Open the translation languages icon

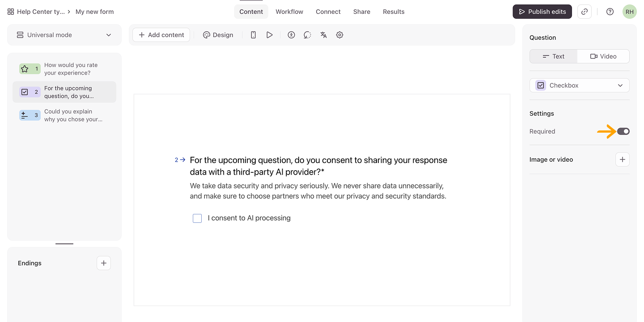323,35
